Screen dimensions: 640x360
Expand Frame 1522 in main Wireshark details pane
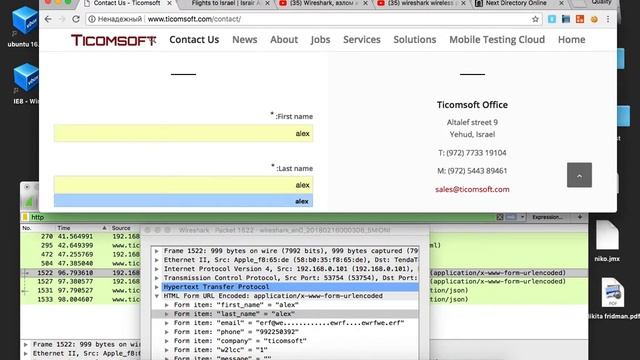[26, 344]
